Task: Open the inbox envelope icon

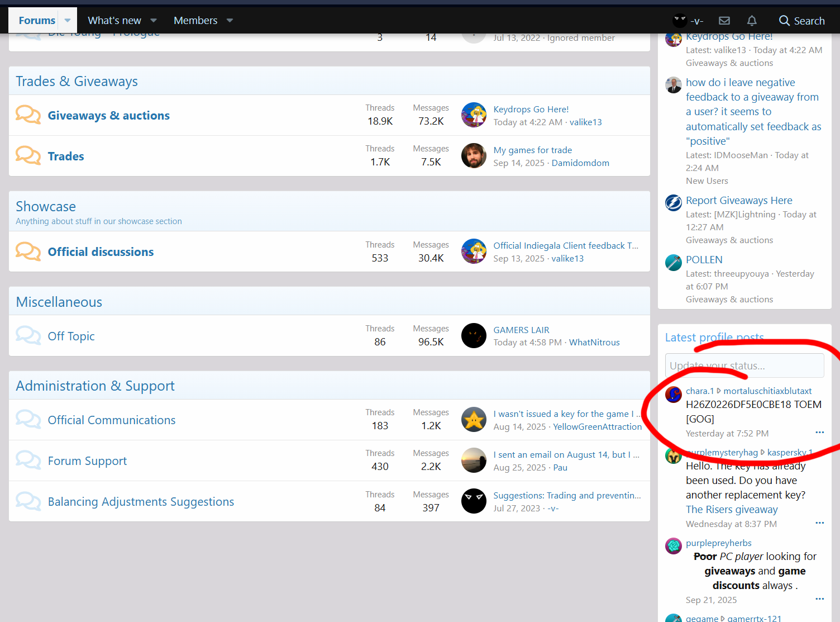Action: pos(724,21)
